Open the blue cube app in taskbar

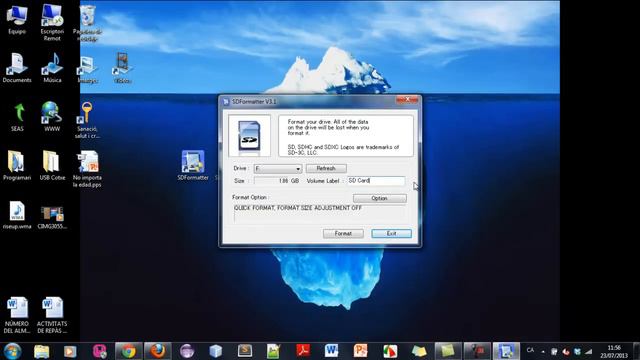click(216, 351)
